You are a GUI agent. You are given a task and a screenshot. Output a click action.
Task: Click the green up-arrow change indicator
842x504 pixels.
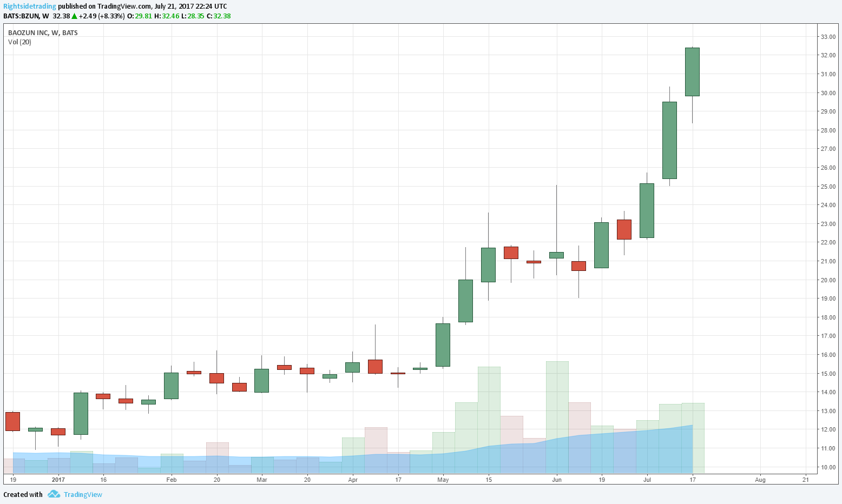coord(74,16)
